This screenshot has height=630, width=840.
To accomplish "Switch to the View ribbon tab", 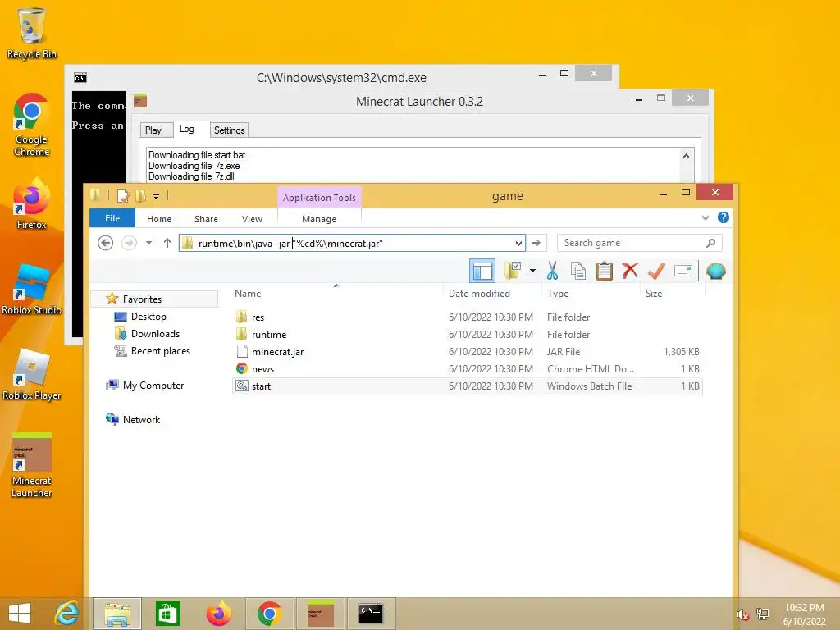I will click(x=253, y=219).
